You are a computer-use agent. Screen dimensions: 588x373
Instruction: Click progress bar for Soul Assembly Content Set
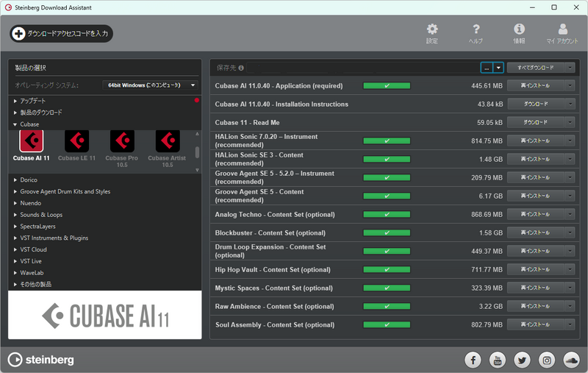click(387, 325)
